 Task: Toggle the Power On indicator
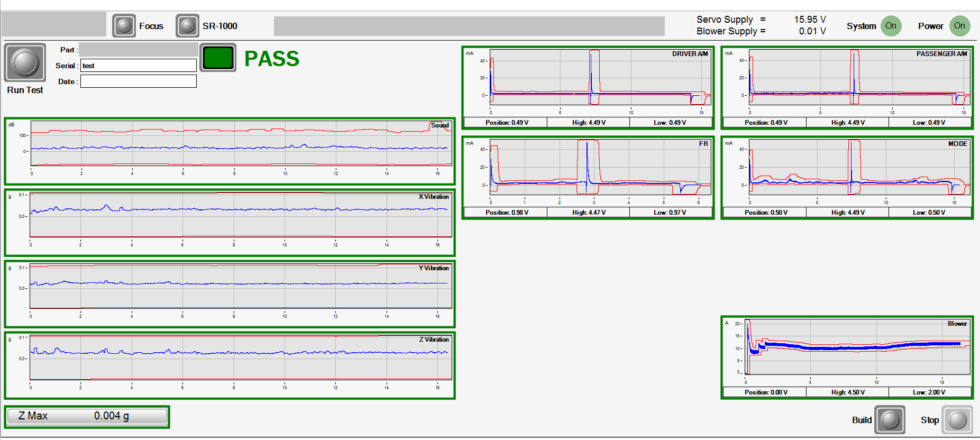tap(959, 26)
